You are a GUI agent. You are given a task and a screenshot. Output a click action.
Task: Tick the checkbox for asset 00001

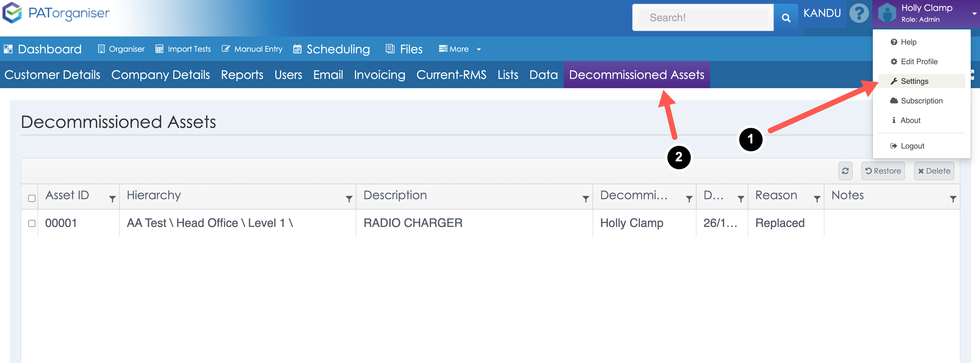pos(32,223)
